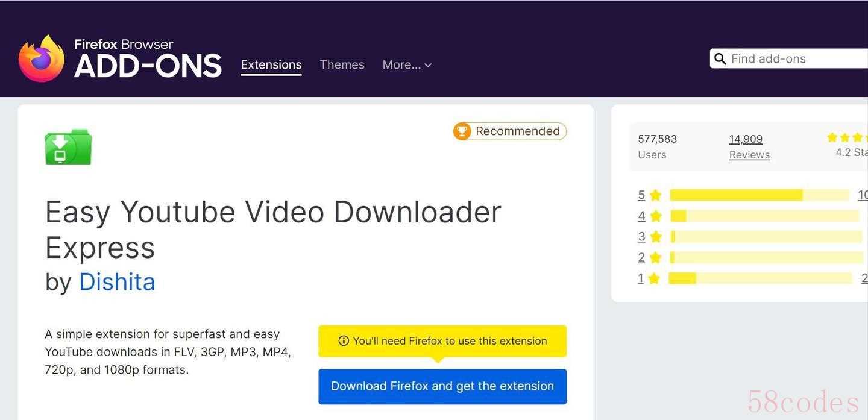Click the 2-star rating bar
The image size is (868, 420).
click(767, 258)
